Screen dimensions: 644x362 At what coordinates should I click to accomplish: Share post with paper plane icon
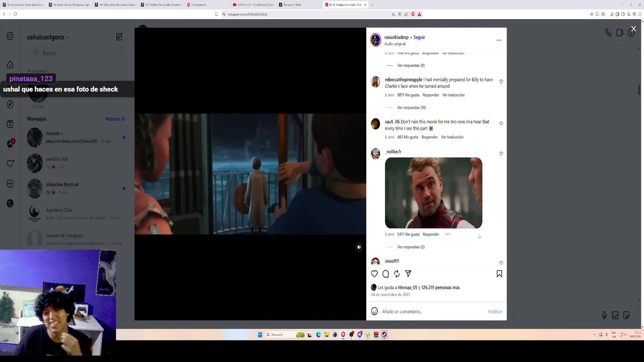click(x=408, y=274)
